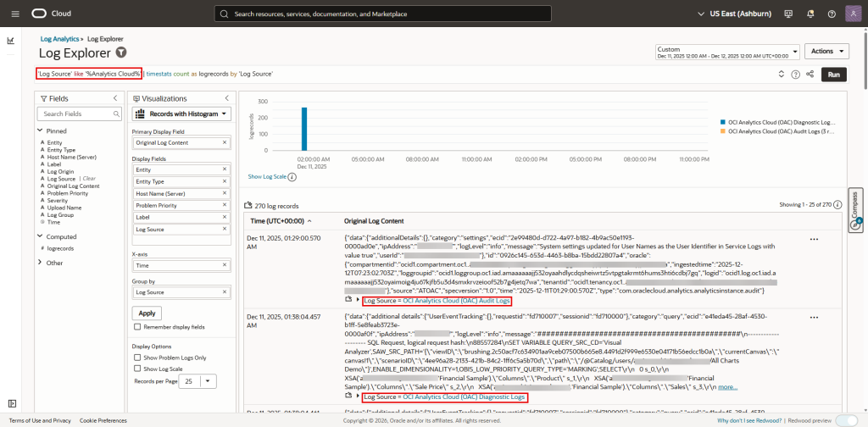Enable Remember display fields checkbox

click(x=138, y=326)
